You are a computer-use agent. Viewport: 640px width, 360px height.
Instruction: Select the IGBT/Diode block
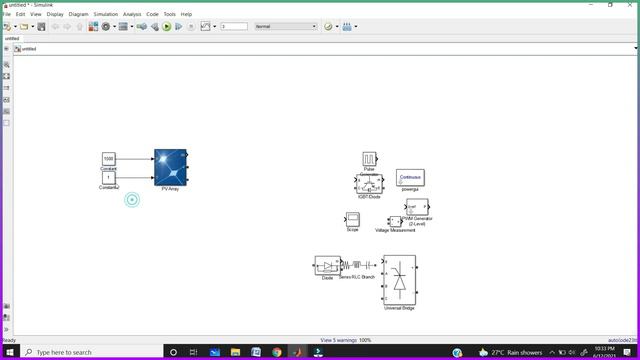(x=369, y=184)
